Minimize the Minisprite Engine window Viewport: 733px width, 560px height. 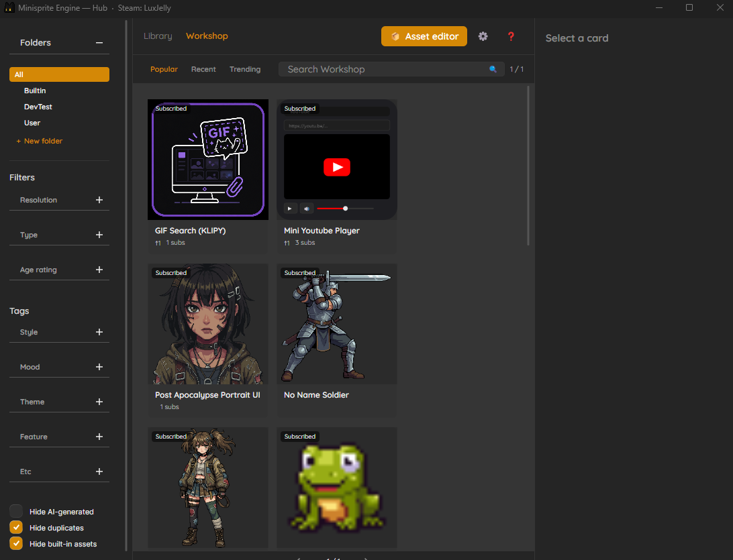[x=659, y=7]
